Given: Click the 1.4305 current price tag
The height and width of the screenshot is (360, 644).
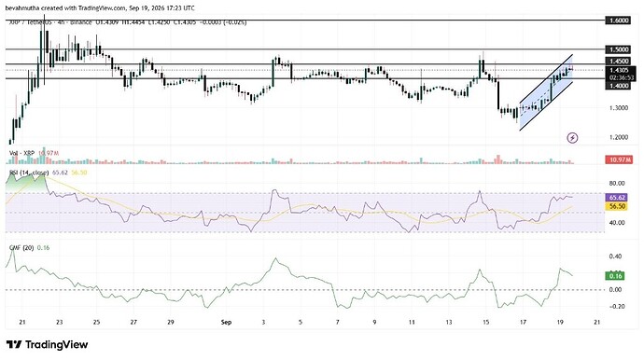Looking at the screenshot, I should pos(621,70).
